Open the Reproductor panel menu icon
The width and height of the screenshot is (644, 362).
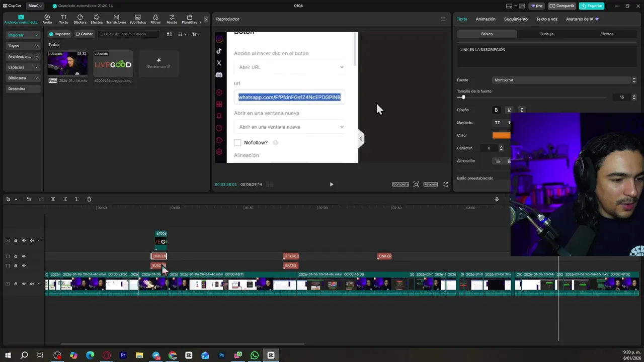pyautogui.click(x=443, y=19)
